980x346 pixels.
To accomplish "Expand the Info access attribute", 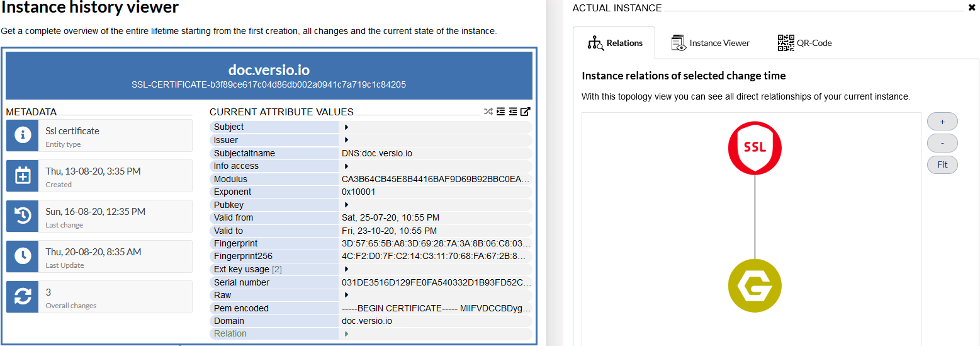I will tap(346, 166).
